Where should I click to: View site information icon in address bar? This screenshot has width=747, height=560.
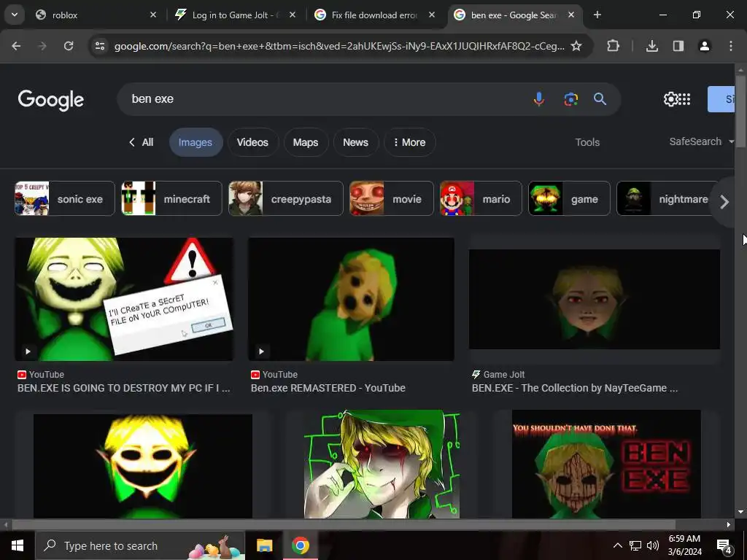click(100, 46)
